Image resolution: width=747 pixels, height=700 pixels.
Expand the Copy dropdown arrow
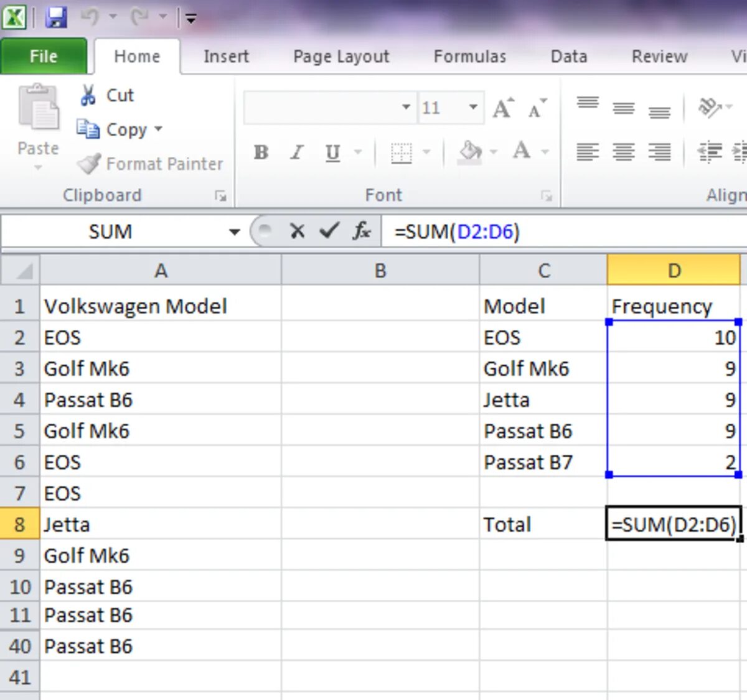tap(158, 129)
